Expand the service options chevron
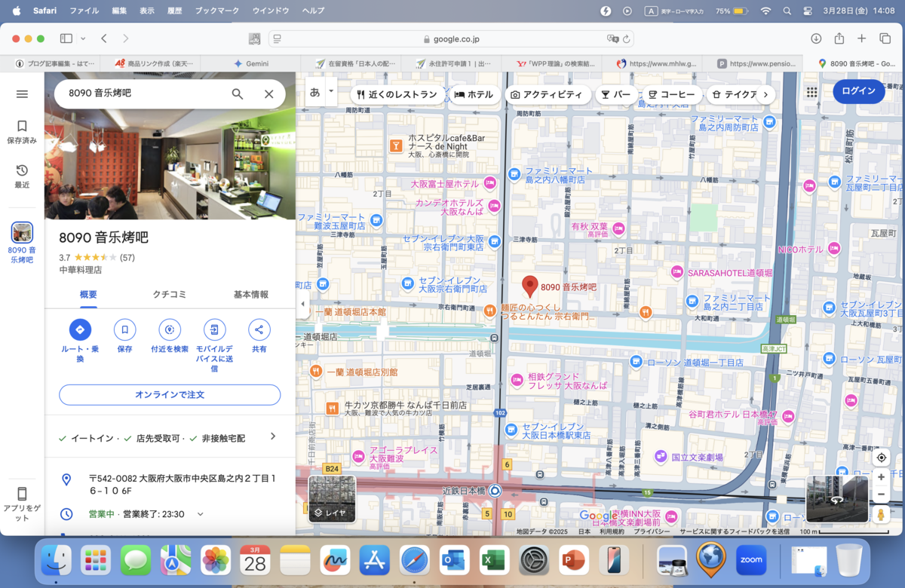The width and height of the screenshot is (905, 588). tap(273, 436)
